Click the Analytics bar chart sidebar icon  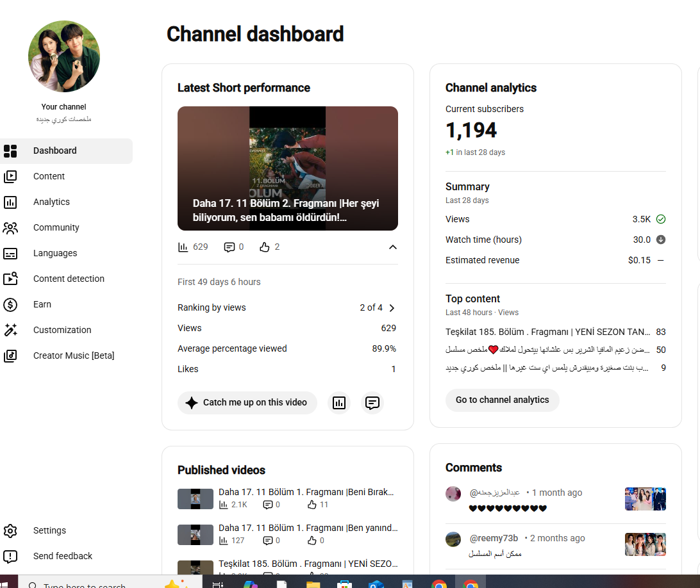tap(10, 202)
